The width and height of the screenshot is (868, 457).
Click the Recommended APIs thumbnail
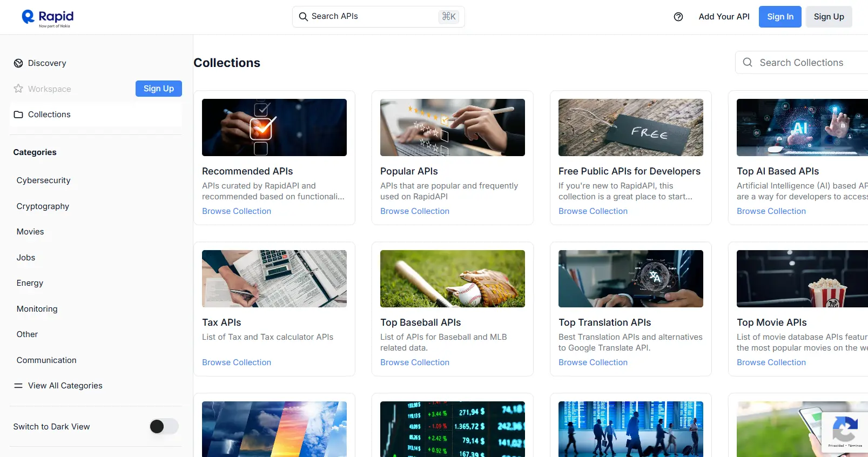click(274, 127)
